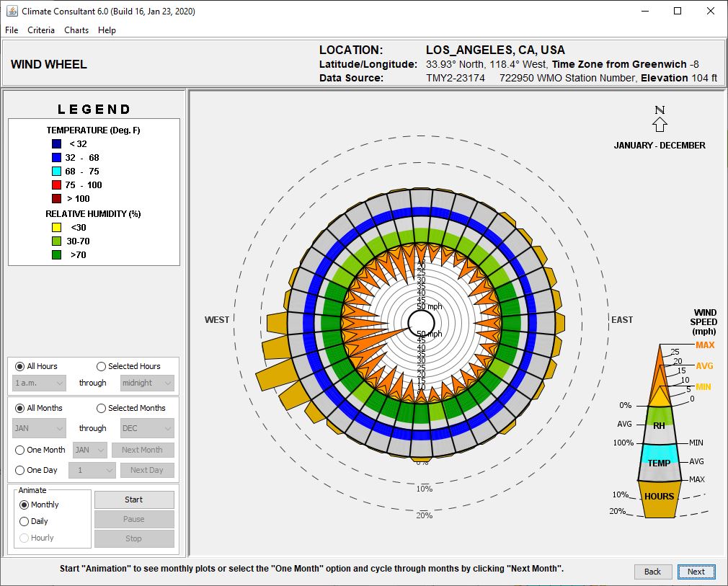Click the yellow <30 humidity legend swatch

tap(56, 228)
